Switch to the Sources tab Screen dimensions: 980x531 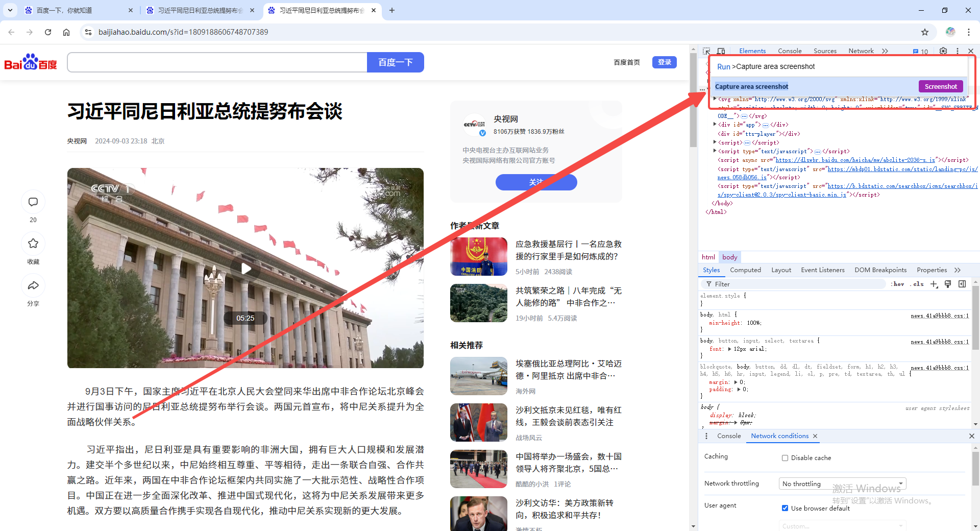825,51
